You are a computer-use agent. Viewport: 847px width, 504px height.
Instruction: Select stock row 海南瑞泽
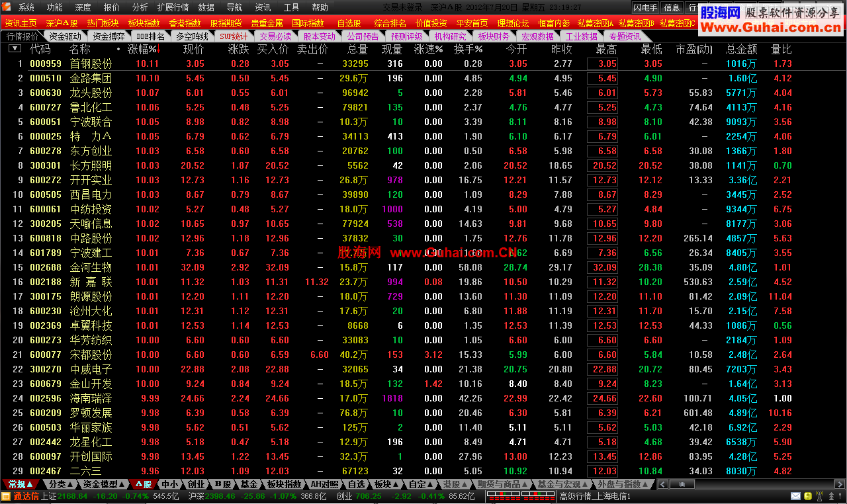click(x=423, y=398)
